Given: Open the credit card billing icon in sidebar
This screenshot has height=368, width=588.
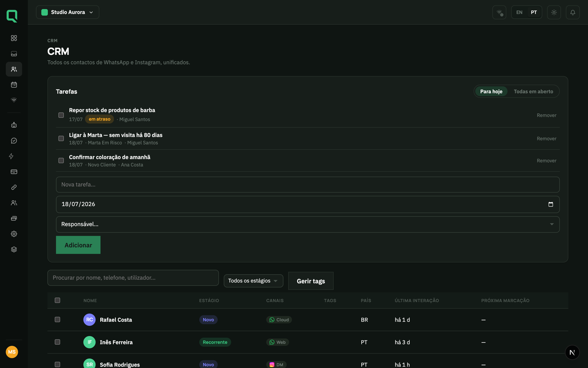Looking at the screenshot, I should (x=14, y=172).
